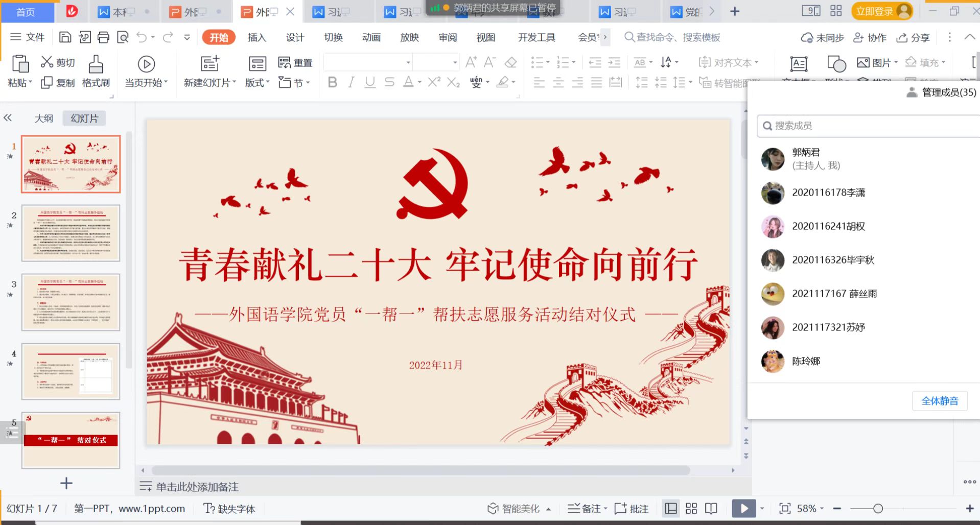The width and height of the screenshot is (980, 525).
Task: Decrease indent icon
Action: [595, 62]
